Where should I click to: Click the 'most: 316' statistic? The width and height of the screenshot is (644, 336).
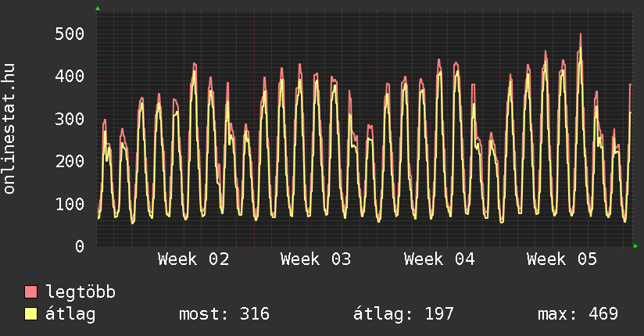[x=224, y=314]
